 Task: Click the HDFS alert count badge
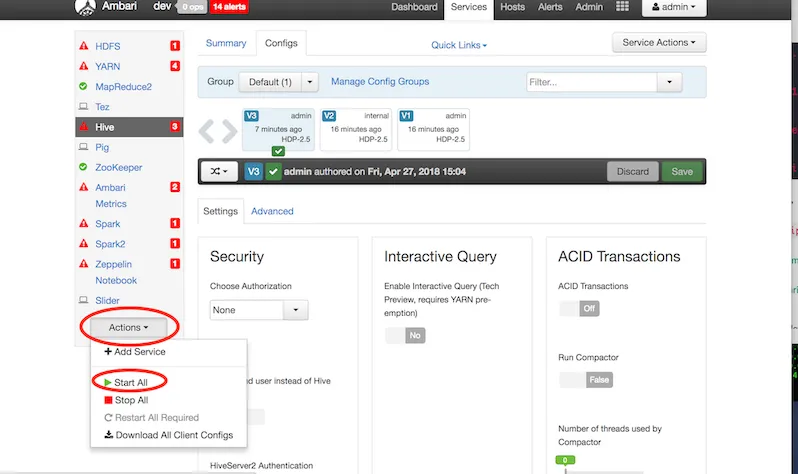point(175,46)
